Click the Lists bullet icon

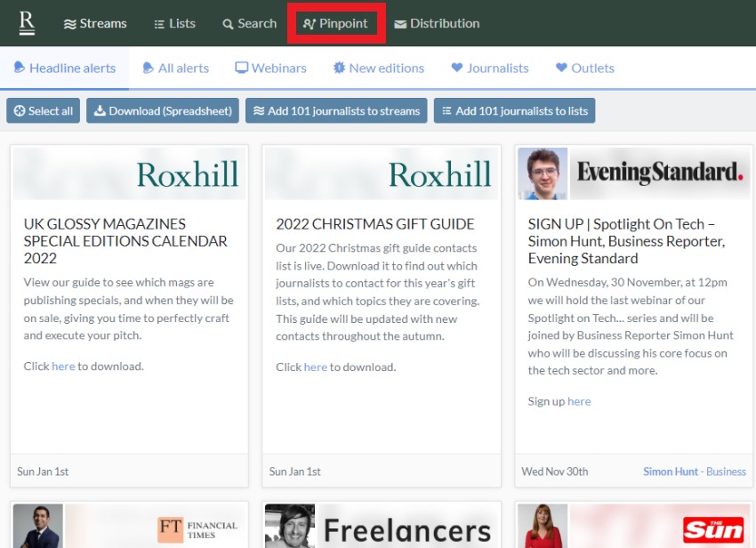[x=159, y=24]
